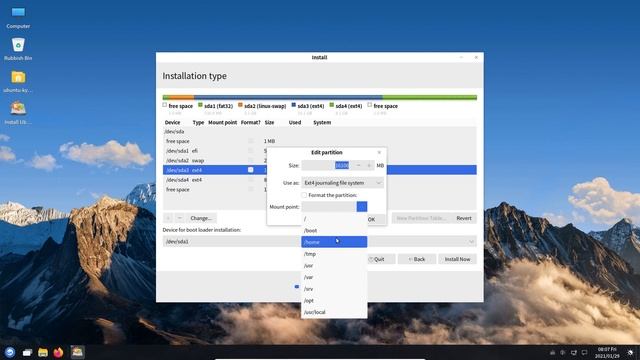Screen dimensions: 640x360
Task: Click the Quit button
Action: pyautogui.click(x=378, y=259)
